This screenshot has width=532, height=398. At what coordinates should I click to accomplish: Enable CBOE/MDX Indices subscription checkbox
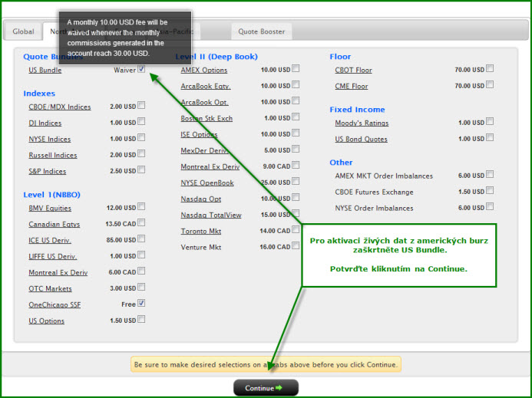[x=141, y=105]
